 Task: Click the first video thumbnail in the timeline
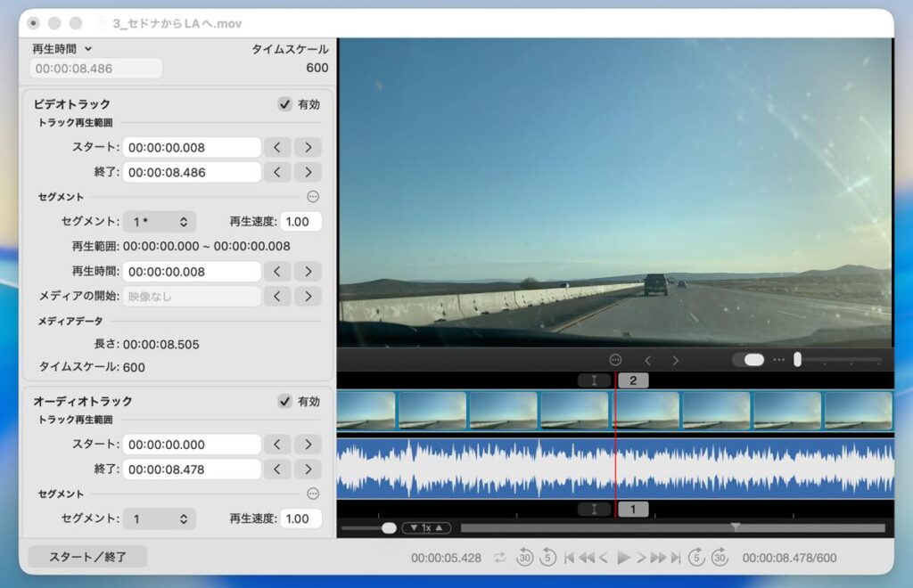tap(366, 411)
